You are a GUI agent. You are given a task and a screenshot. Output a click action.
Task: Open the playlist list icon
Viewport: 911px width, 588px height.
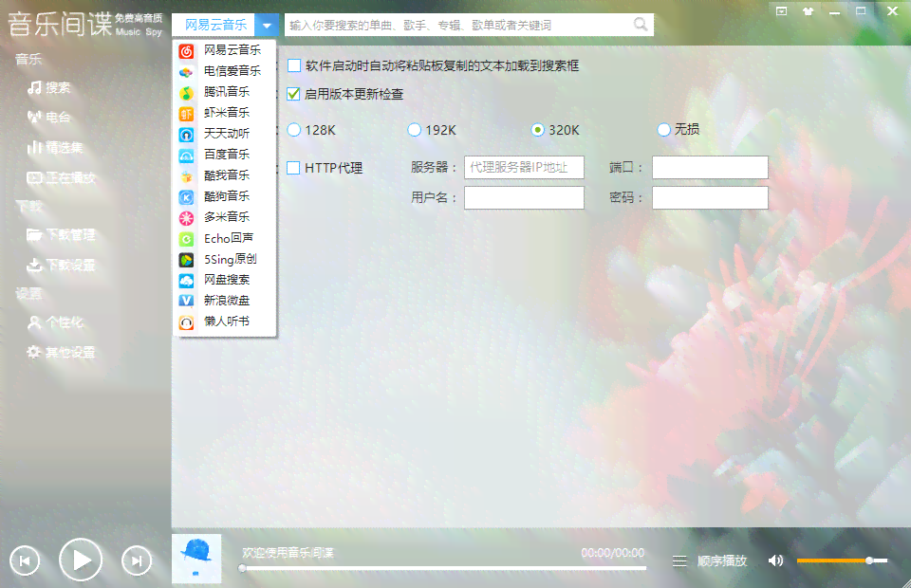pyautogui.click(x=679, y=561)
